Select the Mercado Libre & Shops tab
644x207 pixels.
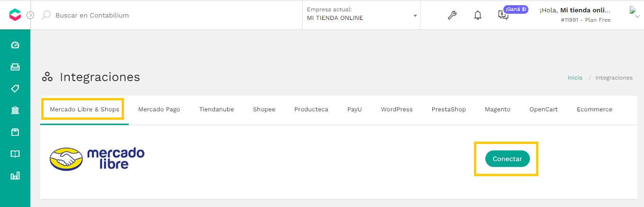[x=84, y=109]
